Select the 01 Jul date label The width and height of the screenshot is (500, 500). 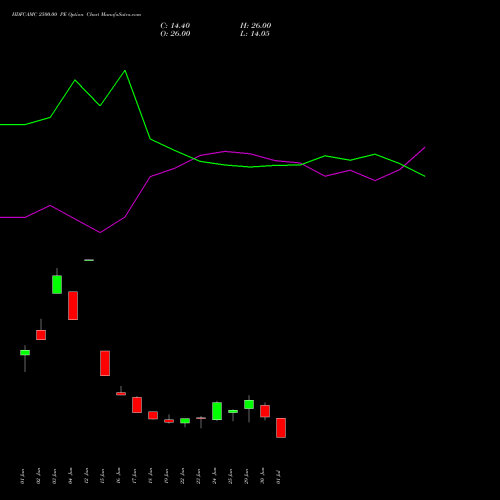pyautogui.click(x=278, y=477)
